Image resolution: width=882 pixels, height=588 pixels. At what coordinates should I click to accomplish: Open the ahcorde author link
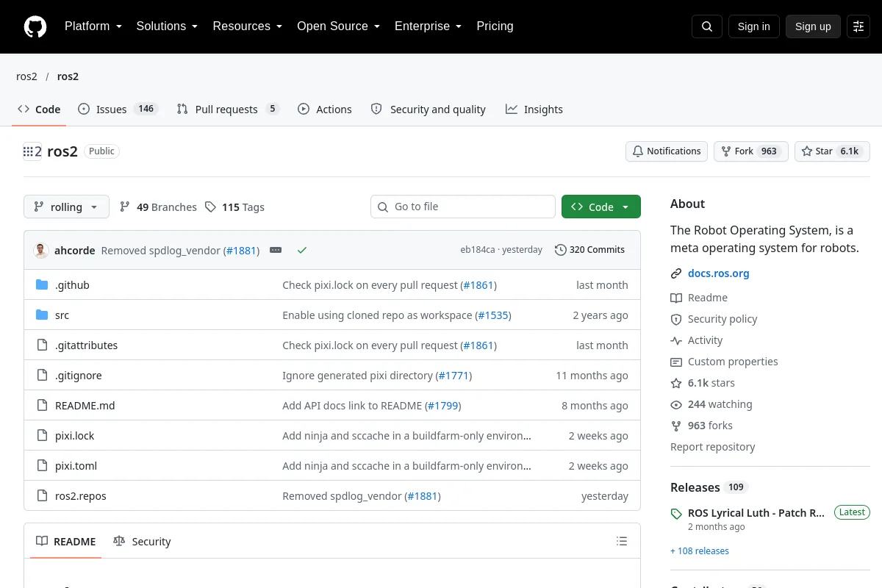point(75,251)
